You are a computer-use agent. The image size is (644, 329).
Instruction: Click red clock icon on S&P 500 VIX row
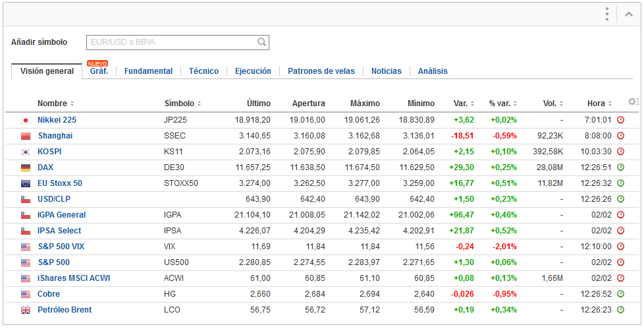(620, 247)
